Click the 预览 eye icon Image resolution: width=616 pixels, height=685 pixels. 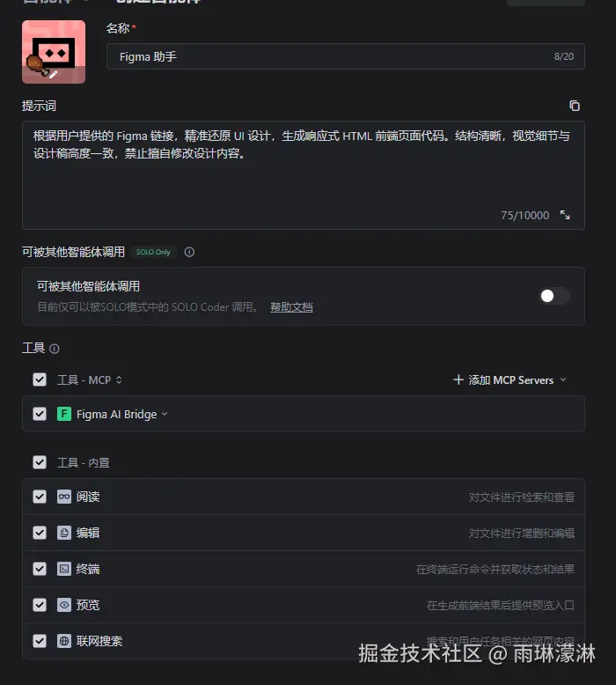(x=64, y=605)
